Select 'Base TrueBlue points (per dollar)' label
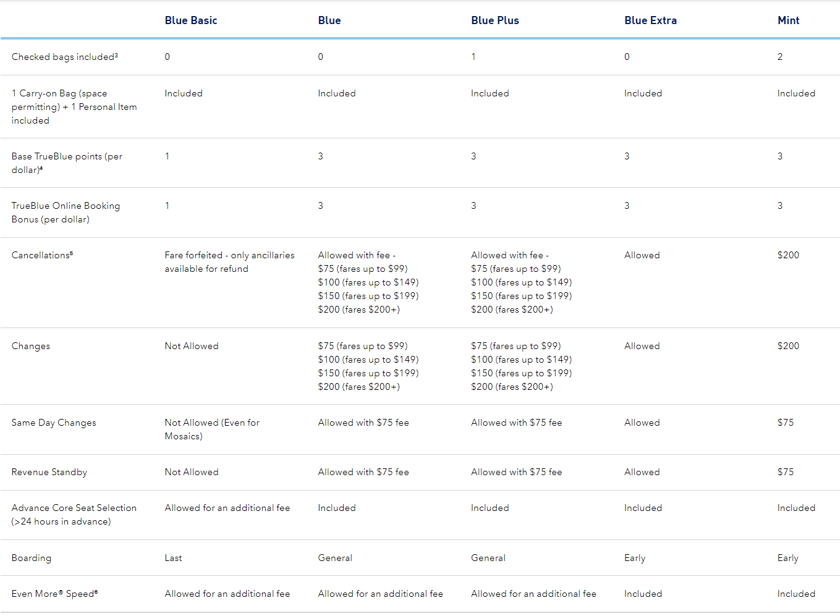840x616 pixels. click(x=67, y=163)
